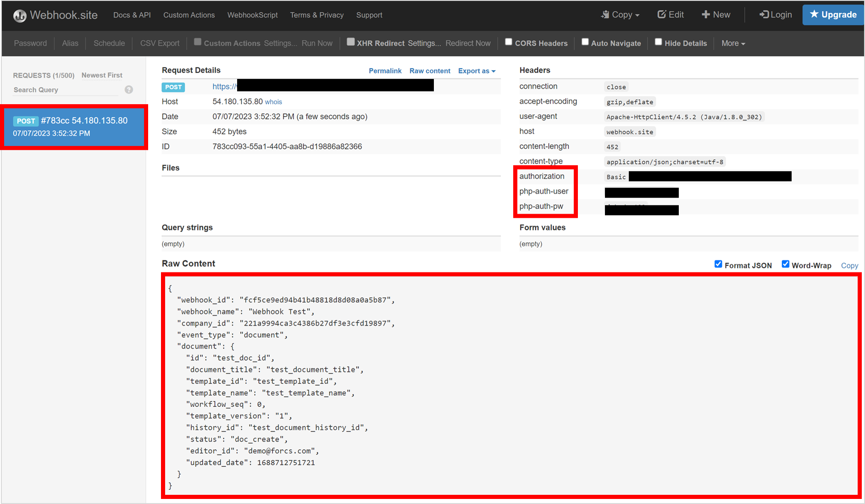
Task: Click the content-type value application/json;charset=utf-8
Action: tap(665, 162)
